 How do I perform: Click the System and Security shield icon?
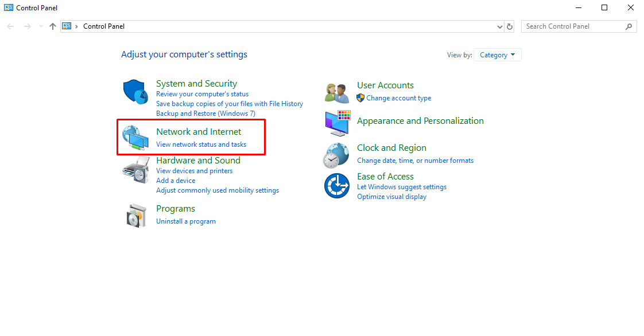coord(136,92)
